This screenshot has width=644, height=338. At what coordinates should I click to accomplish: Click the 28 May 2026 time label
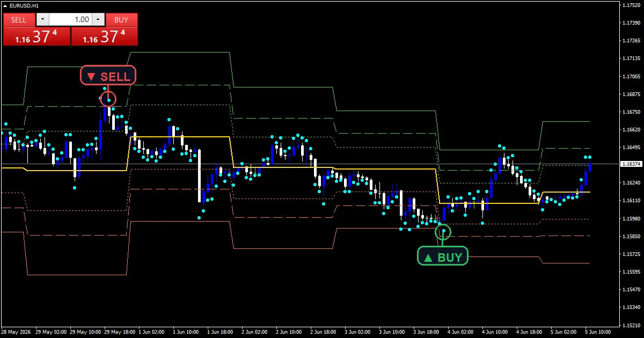pyautogui.click(x=16, y=332)
